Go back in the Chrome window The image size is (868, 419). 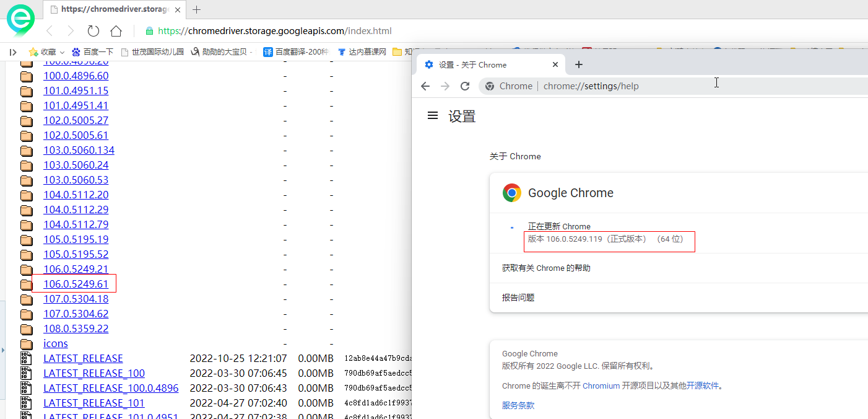(x=425, y=86)
